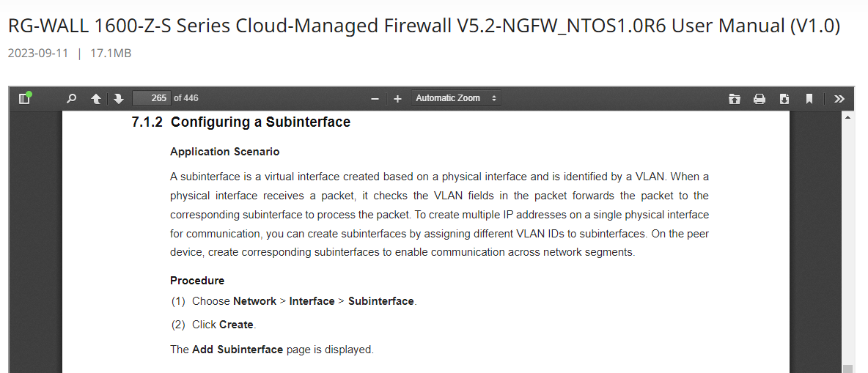
Task: Click the bookmark current view icon
Action: coord(809,98)
